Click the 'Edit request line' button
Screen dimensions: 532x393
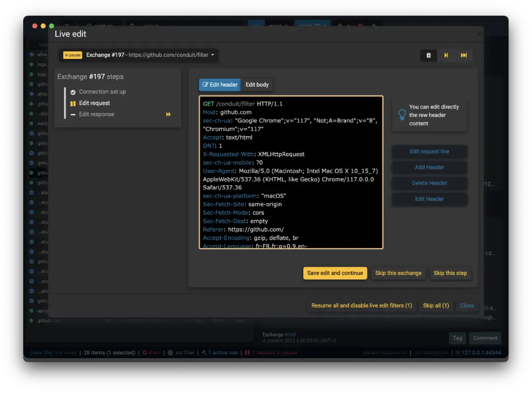point(429,152)
